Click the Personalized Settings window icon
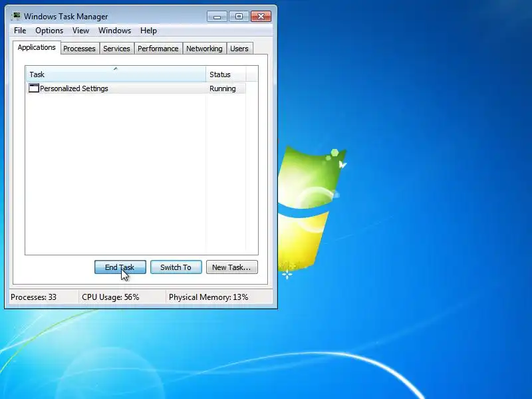 pyautogui.click(x=34, y=88)
